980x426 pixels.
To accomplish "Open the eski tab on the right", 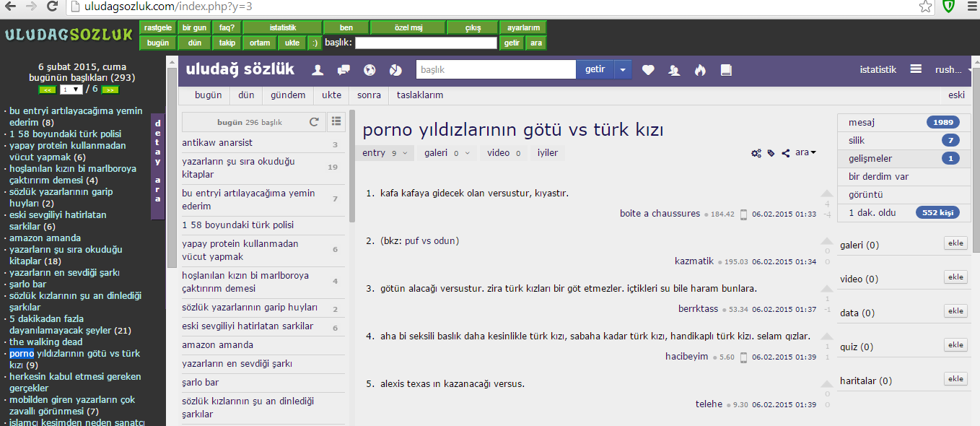I will [x=956, y=95].
